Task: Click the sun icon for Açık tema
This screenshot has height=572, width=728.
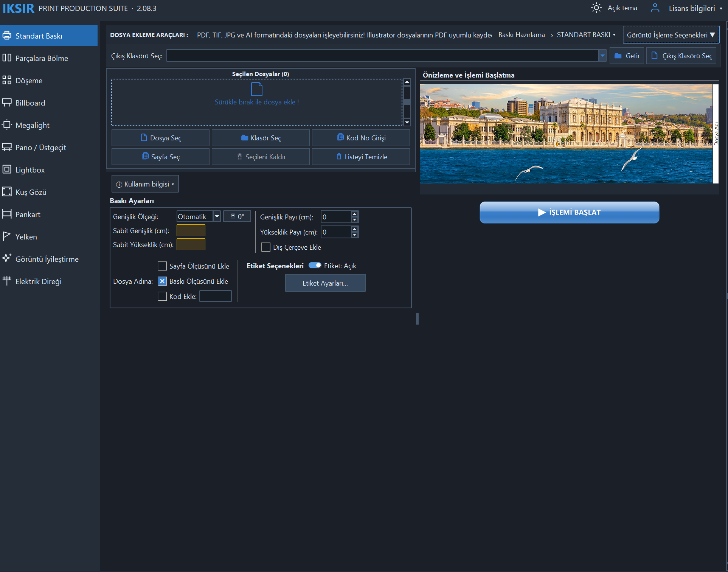Action: 596,8
